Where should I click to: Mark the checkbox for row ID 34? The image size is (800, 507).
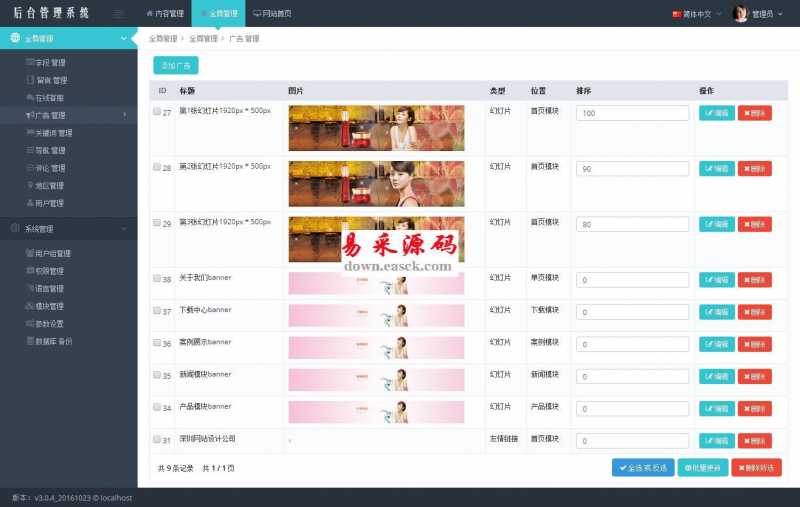coord(157,407)
